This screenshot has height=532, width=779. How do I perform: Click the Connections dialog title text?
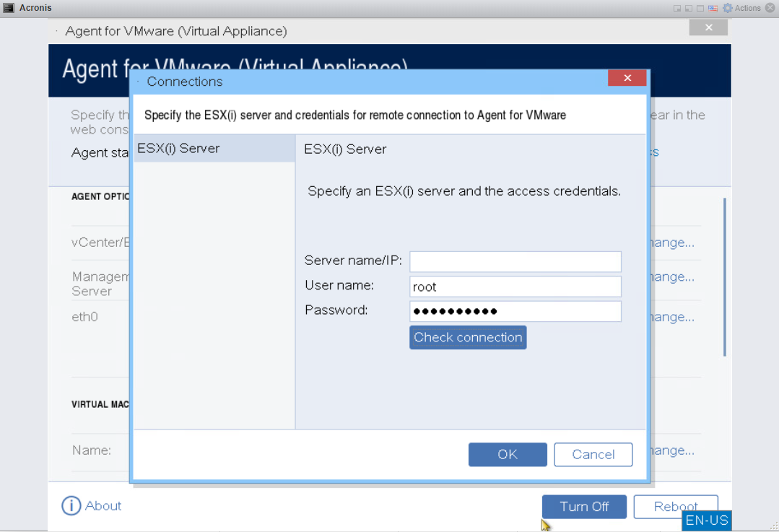(x=185, y=82)
